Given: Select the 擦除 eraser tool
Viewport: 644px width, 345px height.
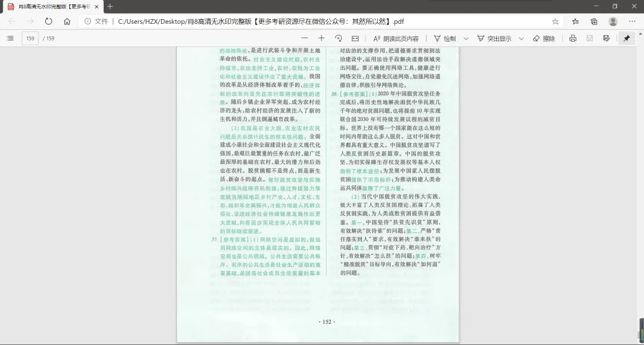Looking at the screenshot, I should point(544,38).
